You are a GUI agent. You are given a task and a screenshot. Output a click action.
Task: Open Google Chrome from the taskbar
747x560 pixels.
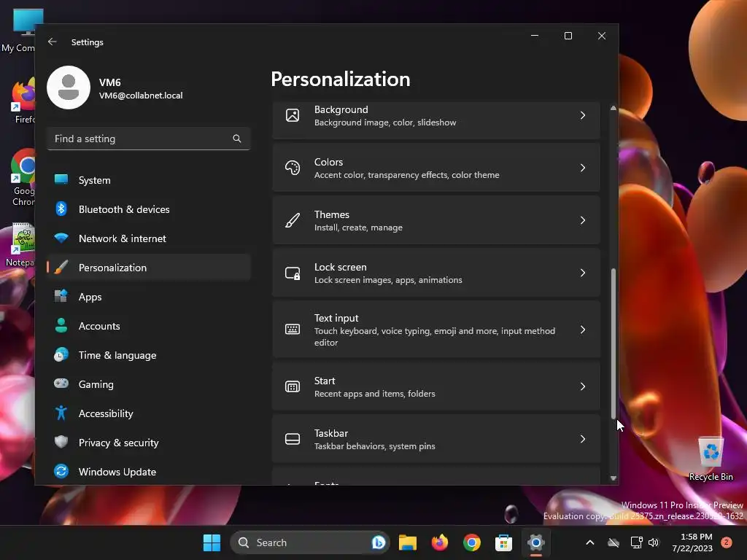[x=472, y=542]
